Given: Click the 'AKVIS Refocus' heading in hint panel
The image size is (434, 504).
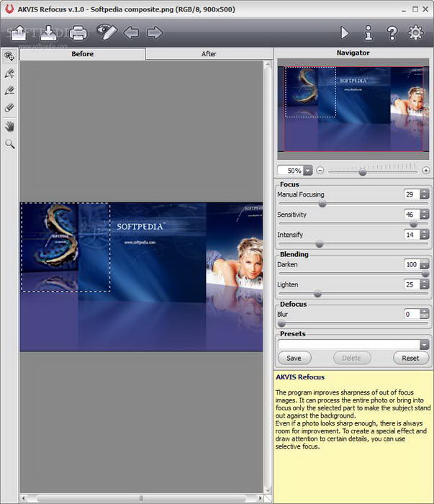Looking at the screenshot, I should (300, 377).
